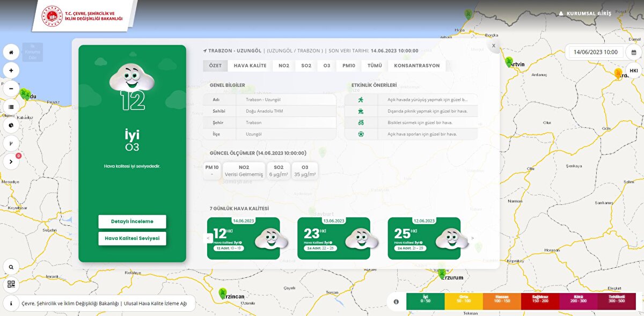The height and width of the screenshot is (316, 644).
Task: Toggle the HKI index button
Action: coord(634,71)
